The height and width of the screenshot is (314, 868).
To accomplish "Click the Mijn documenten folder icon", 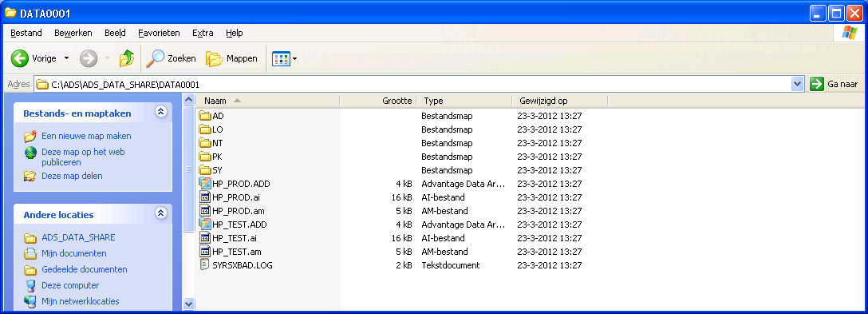I will [x=30, y=253].
